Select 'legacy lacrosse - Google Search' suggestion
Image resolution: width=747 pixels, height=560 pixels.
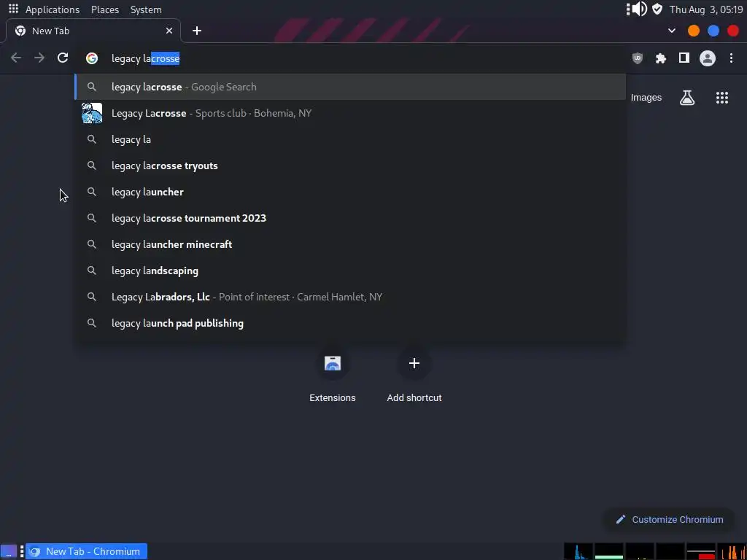(350, 87)
